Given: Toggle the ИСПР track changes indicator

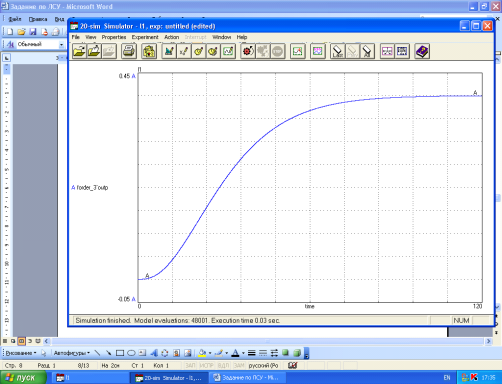Looking at the screenshot, I should 206,366.
